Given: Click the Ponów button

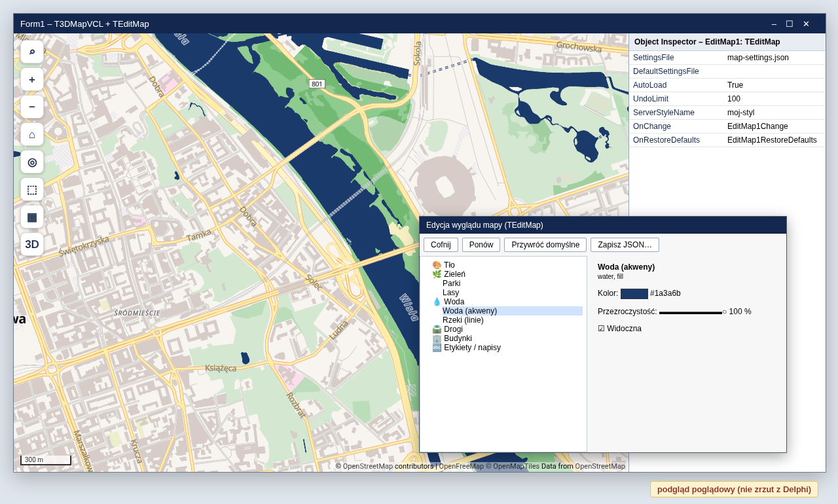Looking at the screenshot, I should [481, 245].
